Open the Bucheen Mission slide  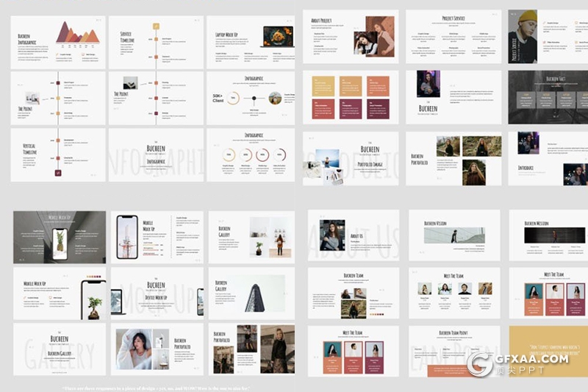(547, 235)
